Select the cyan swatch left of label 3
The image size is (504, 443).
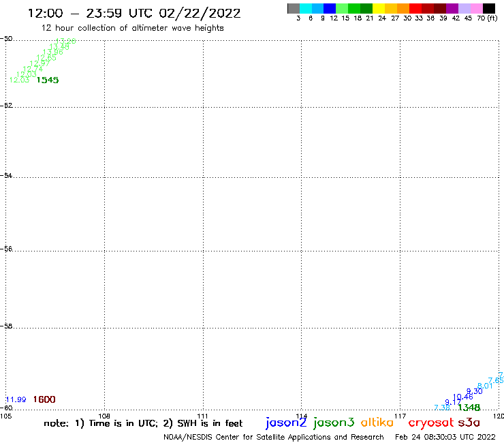[306, 9]
